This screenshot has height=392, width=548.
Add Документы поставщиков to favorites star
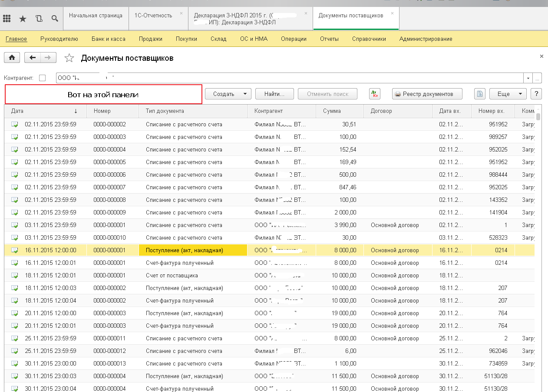point(69,58)
